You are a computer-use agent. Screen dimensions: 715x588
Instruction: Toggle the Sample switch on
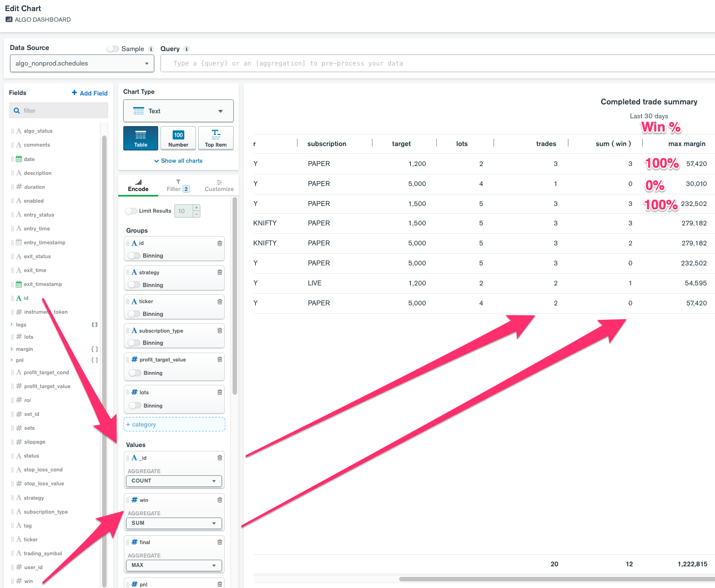click(x=113, y=49)
